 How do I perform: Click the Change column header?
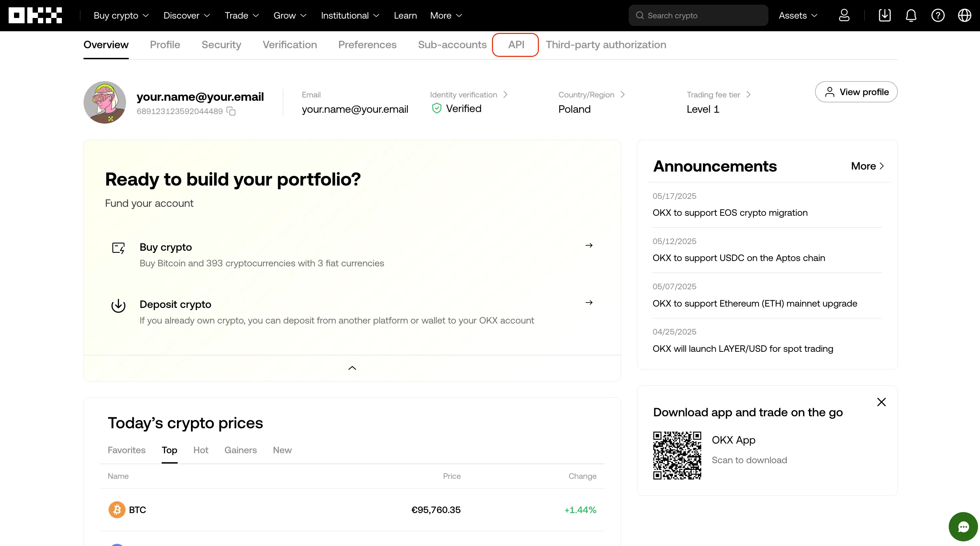point(582,476)
